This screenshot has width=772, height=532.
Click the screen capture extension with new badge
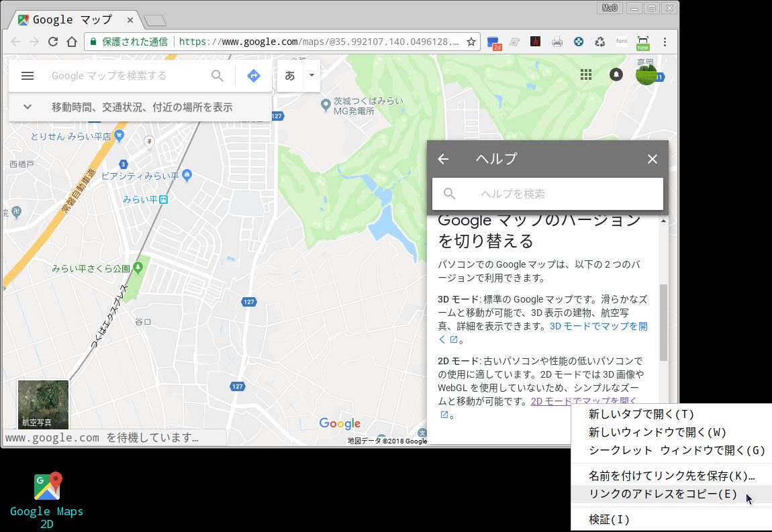pos(643,43)
